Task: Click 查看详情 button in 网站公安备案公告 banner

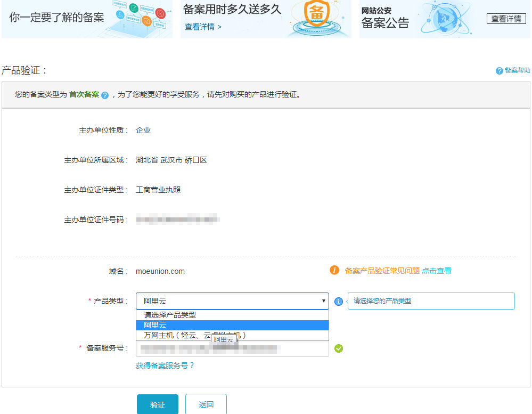Action: 506,19
